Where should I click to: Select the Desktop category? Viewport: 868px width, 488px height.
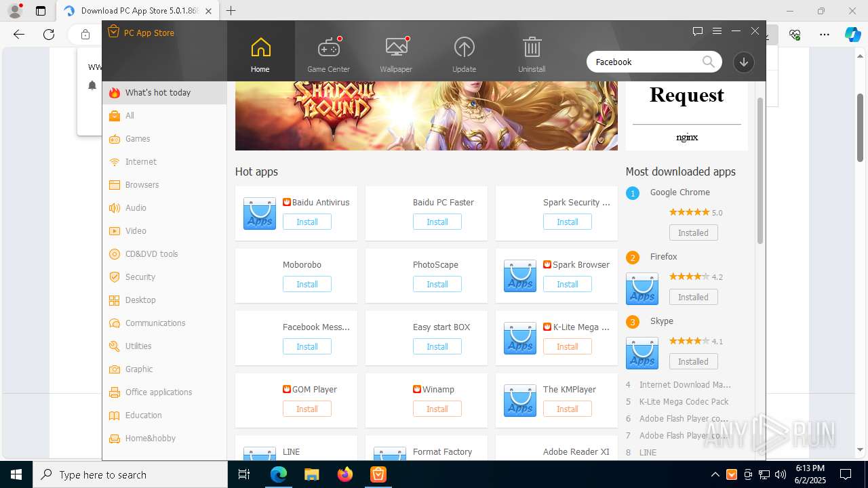click(165, 300)
